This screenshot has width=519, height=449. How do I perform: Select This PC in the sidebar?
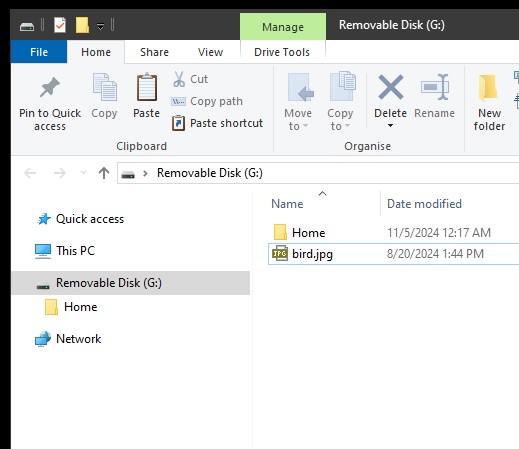[x=75, y=251]
